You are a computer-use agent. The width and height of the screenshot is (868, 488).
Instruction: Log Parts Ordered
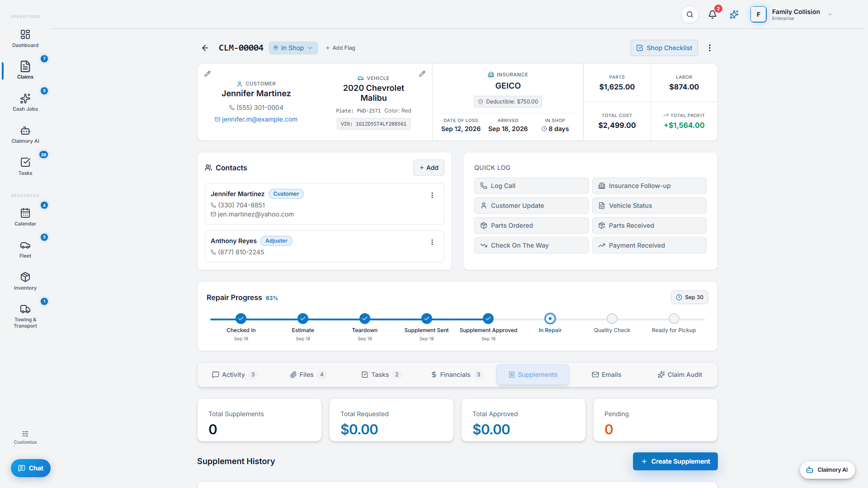[531, 225]
